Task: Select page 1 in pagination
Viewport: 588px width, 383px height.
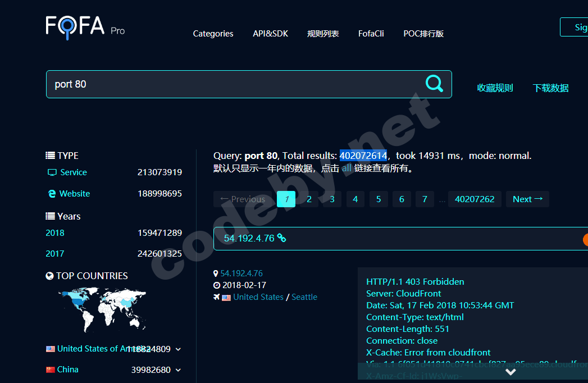Action: pyautogui.click(x=286, y=199)
